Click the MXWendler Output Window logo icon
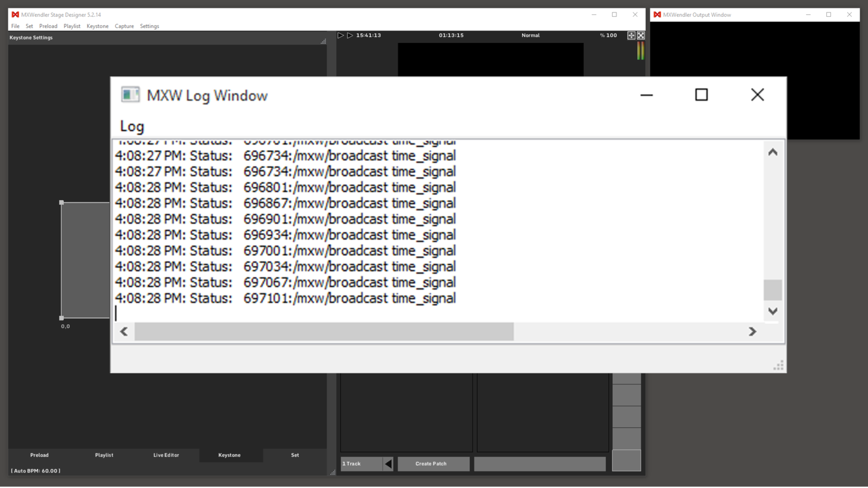The height and width of the screenshot is (488, 868). coord(657,15)
